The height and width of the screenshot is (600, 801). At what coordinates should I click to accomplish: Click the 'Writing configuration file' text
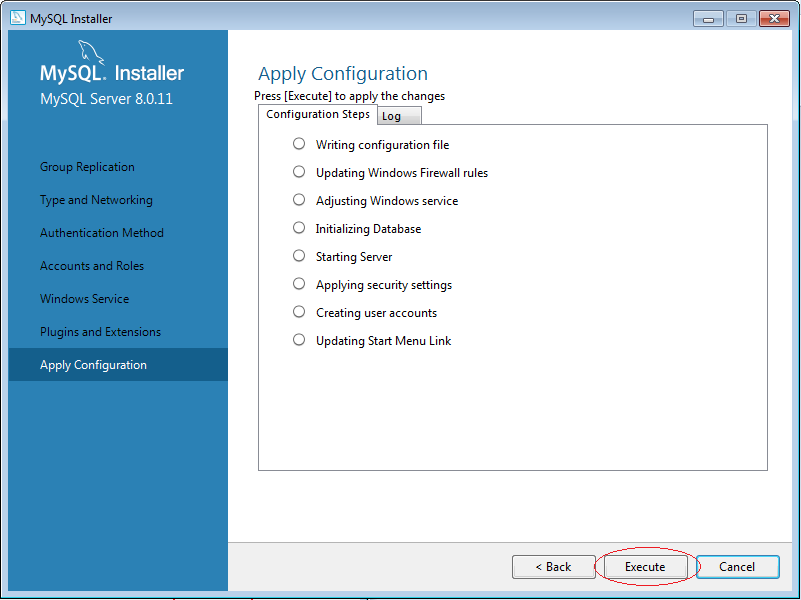point(382,145)
